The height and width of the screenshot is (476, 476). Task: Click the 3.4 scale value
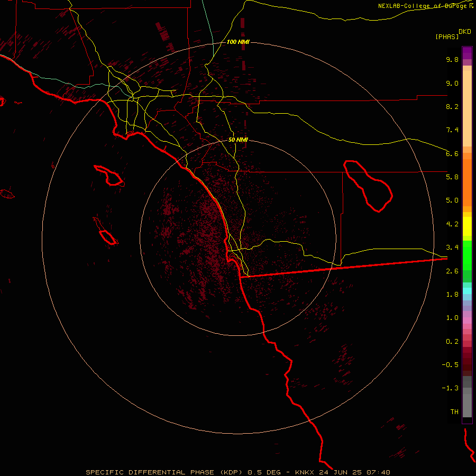click(x=452, y=248)
